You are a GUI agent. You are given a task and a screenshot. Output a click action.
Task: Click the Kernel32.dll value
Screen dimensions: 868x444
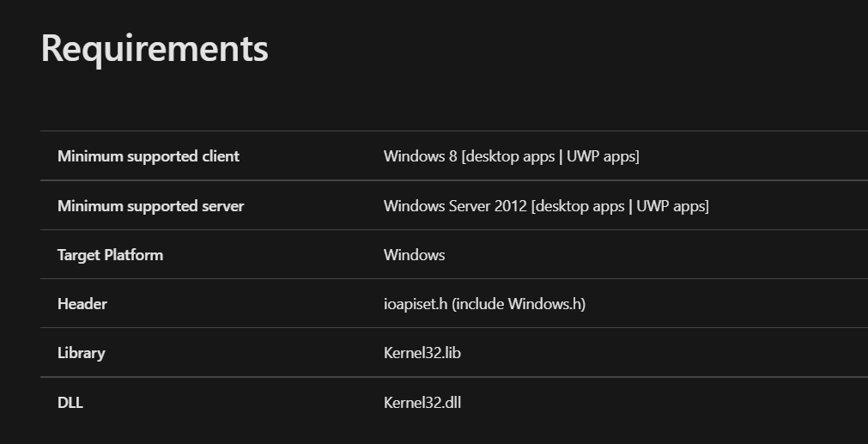[x=422, y=402]
